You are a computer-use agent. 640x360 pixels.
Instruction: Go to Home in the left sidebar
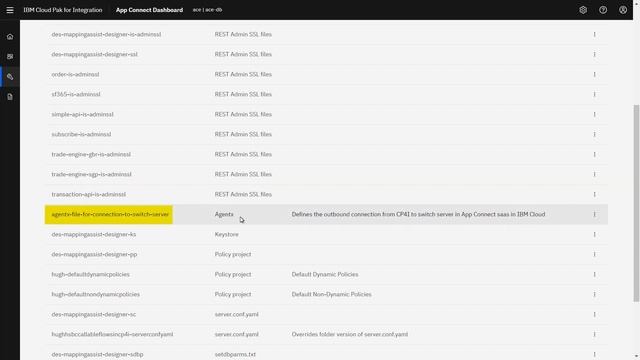[10, 37]
